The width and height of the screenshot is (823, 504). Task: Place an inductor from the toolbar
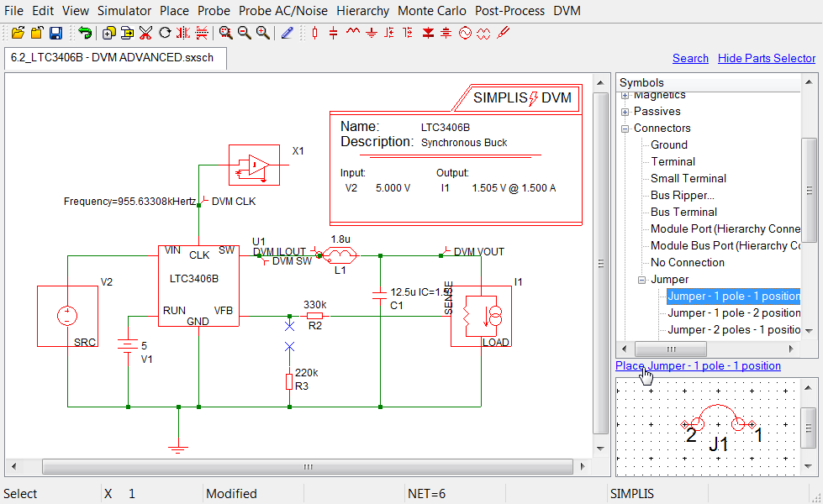click(x=352, y=34)
